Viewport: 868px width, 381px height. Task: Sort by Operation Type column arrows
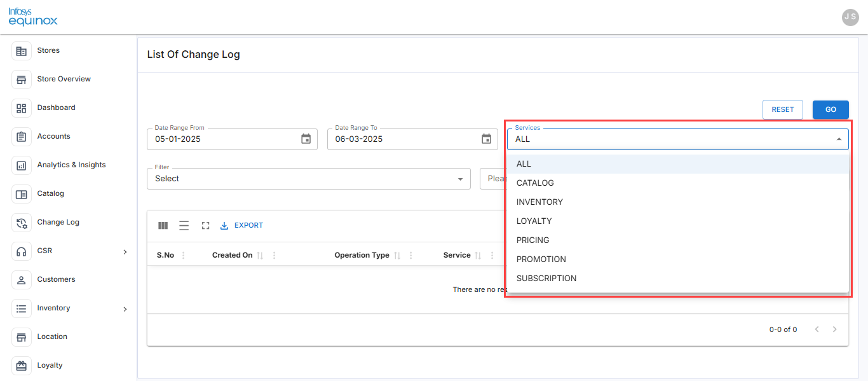click(397, 256)
